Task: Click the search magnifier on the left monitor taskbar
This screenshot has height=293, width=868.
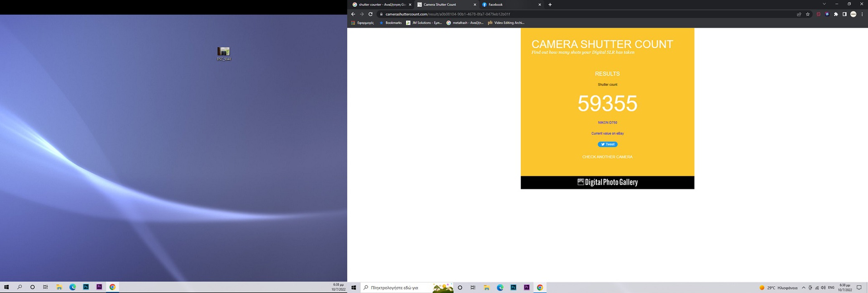Action: [19, 287]
